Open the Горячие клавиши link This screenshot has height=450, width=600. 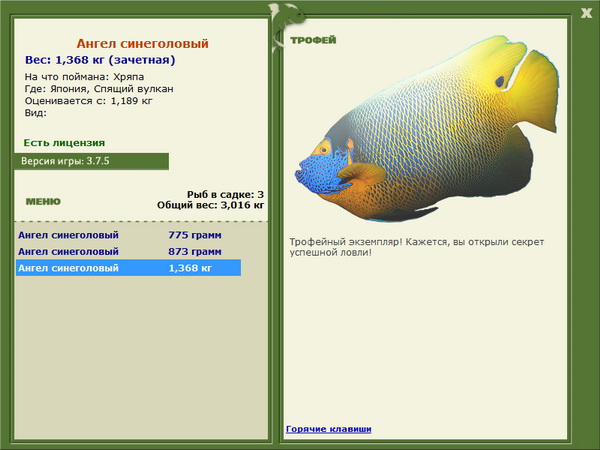pos(329,429)
